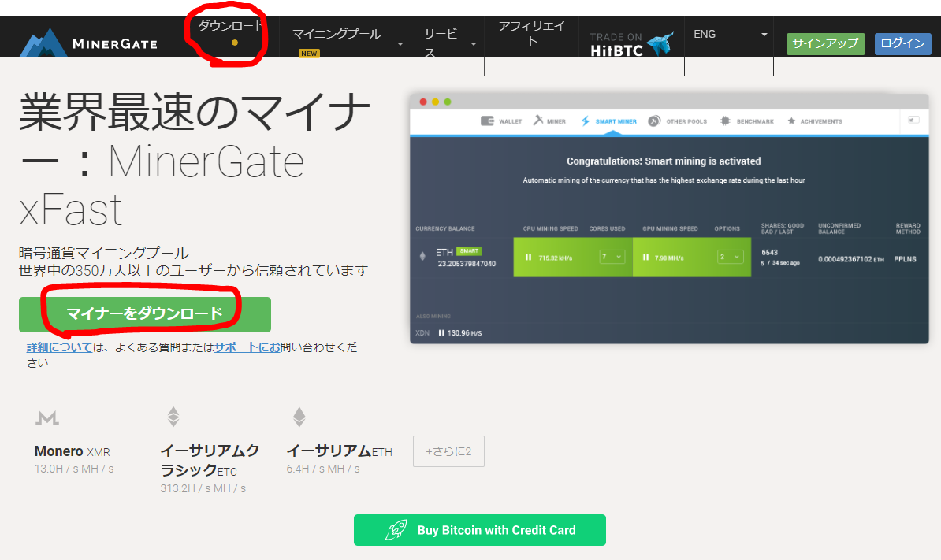
Task: Select the ETH balance 23.205379847040
Action: tap(467, 264)
